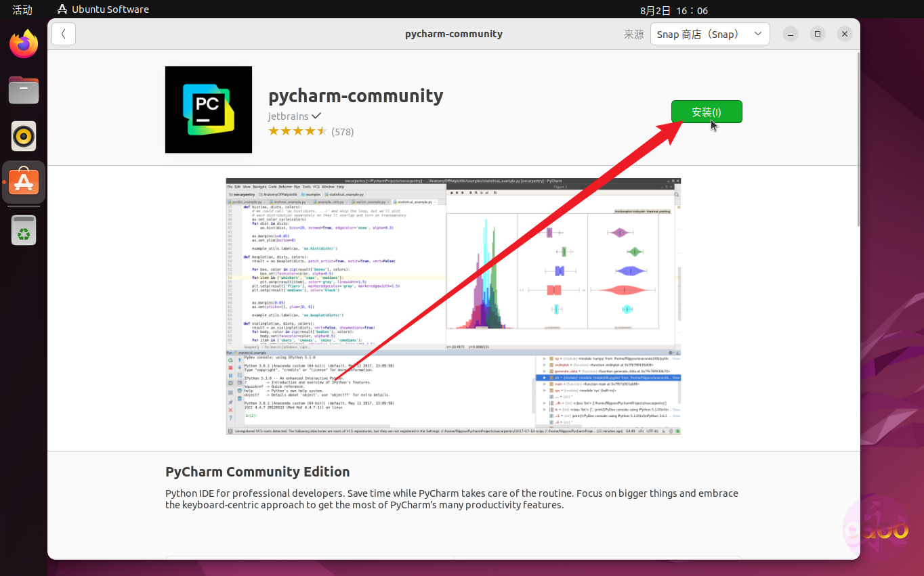
Task: Click the large pycharm-community app name
Action: (356, 95)
